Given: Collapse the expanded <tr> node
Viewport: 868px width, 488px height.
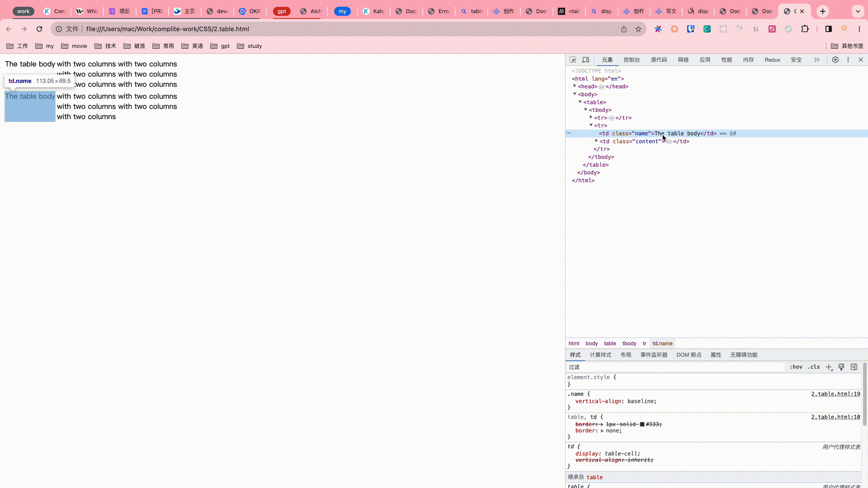Looking at the screenshot, I should 591,125.
